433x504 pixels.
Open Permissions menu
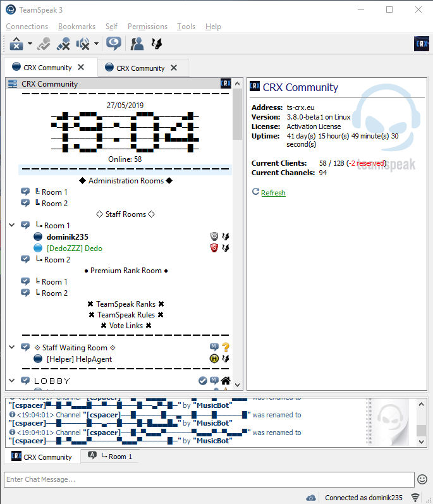coord(147,27)
